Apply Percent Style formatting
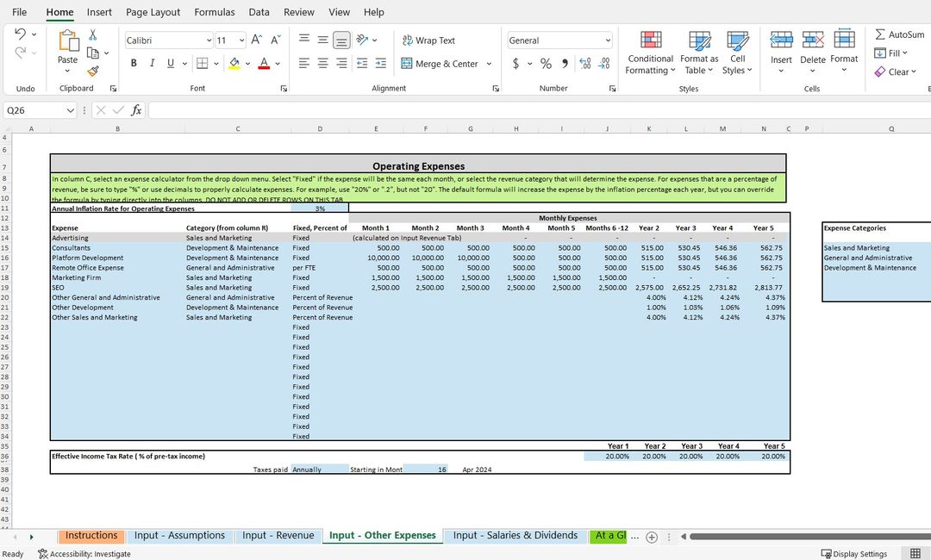 [544, 63]
